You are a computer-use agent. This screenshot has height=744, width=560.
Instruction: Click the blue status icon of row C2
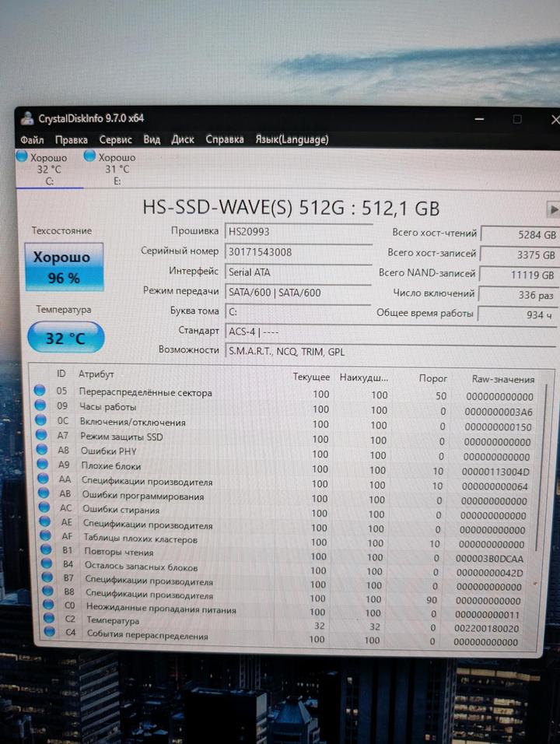49,618
